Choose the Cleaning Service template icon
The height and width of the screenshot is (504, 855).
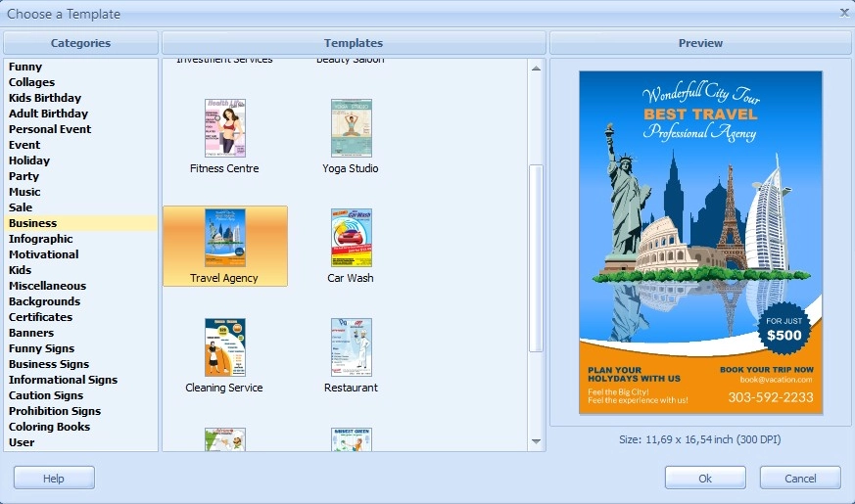[x=224, y=347]
